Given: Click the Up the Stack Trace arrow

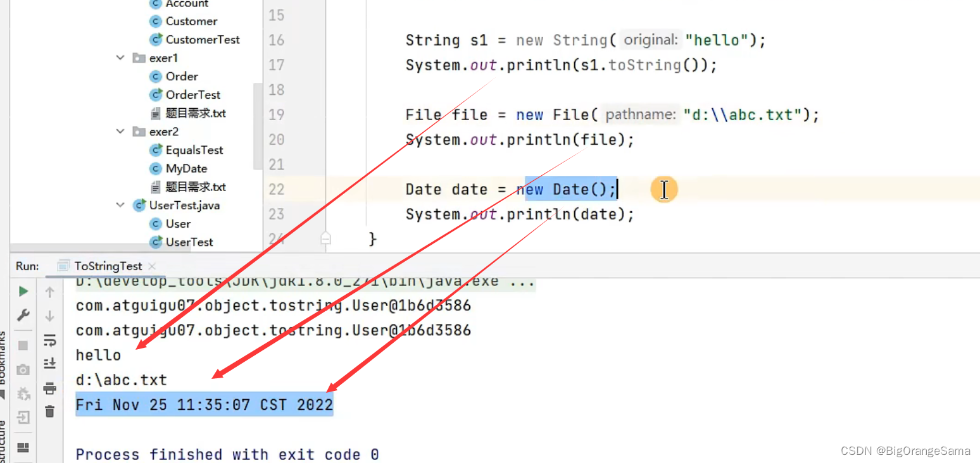Looking at the screenshot, I should click(x=49, y=292).
